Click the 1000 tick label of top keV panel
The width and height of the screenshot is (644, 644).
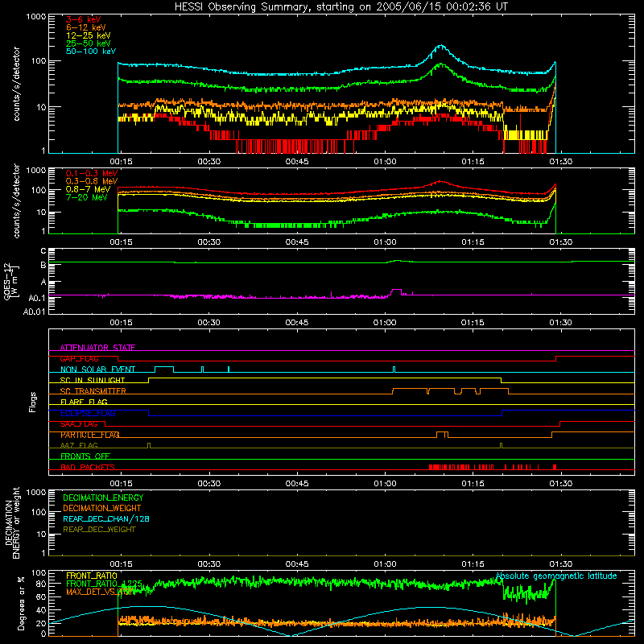point(35,17)
